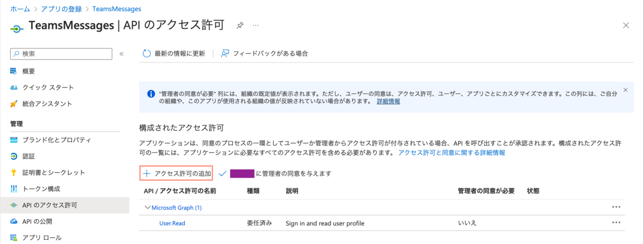The image size is (644, 244).
Task: Click the 種類 column header
Action: point(253,190)
